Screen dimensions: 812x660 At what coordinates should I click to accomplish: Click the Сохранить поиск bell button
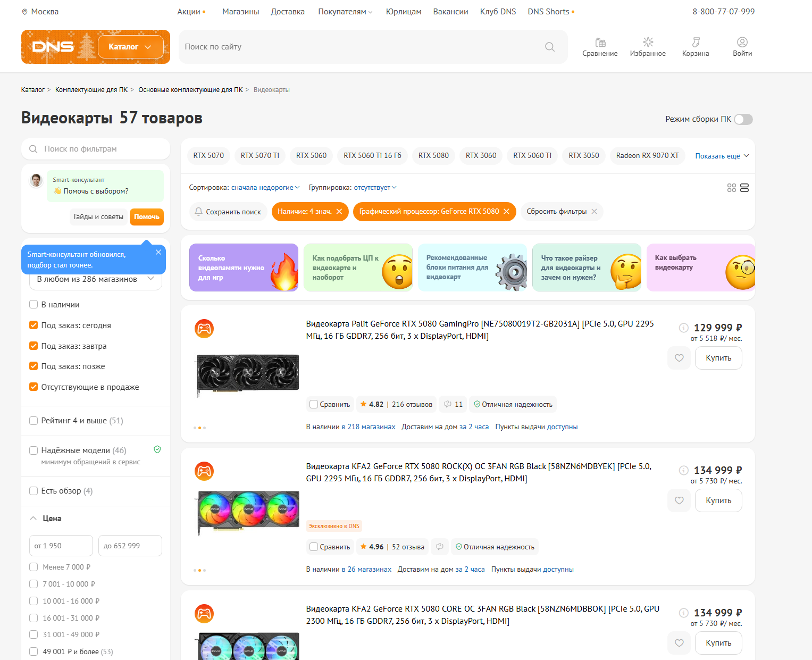point(228,212)
